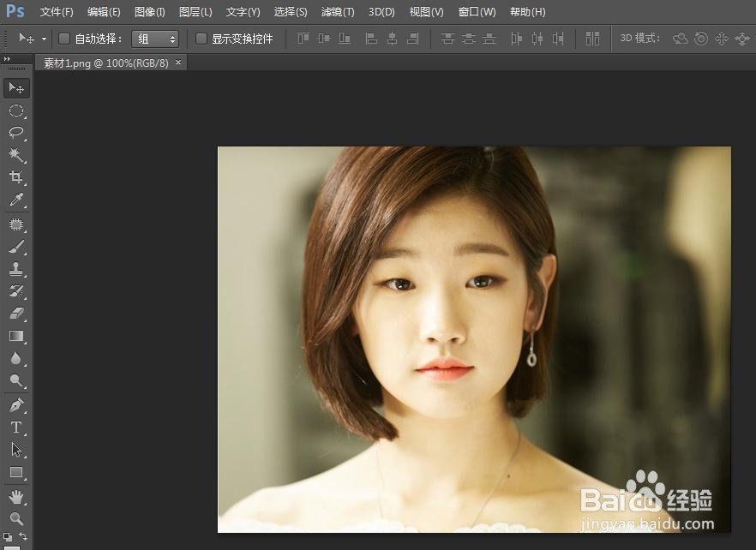The image size is (756, 550).
Task: Select the Lasso tool
Action: 16,133
